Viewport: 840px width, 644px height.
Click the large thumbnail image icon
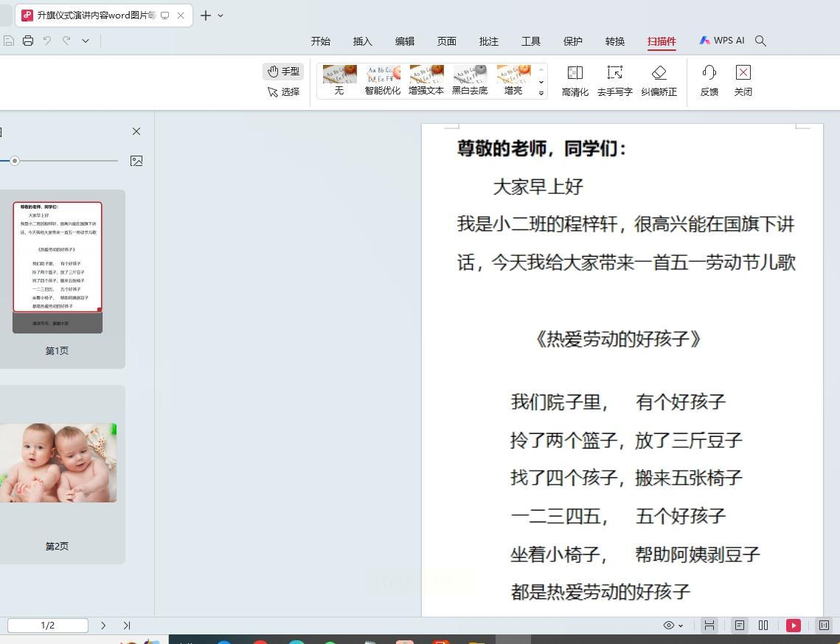pos(136,161)
